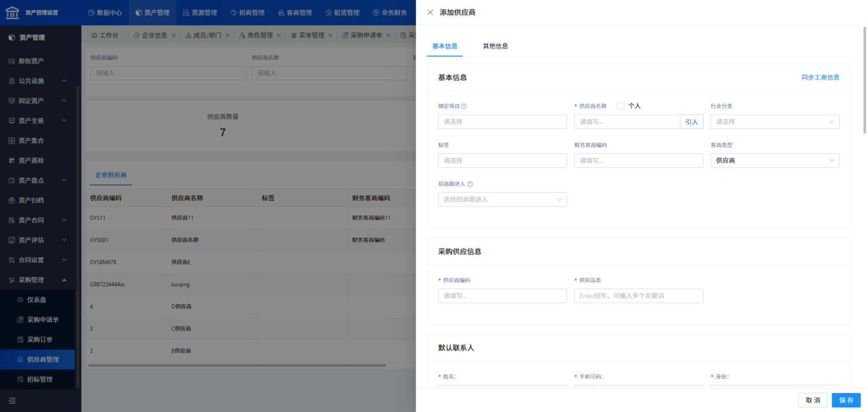Open 选择招商跟进人 dropdown
The width and height of the screenshot is (868, 412).
coord(502,199)
